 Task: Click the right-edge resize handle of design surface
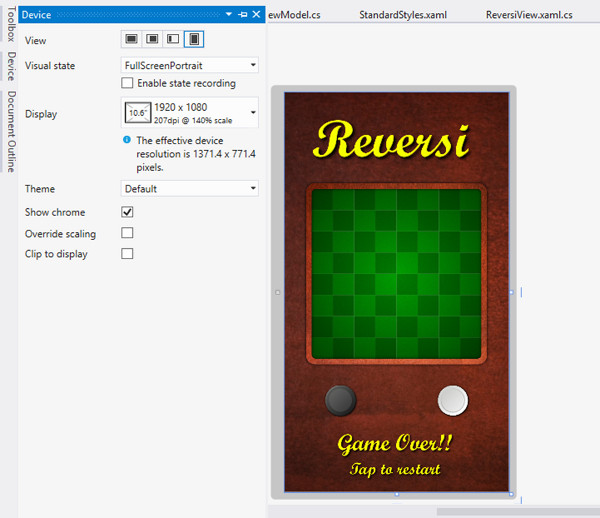(512, 292)
